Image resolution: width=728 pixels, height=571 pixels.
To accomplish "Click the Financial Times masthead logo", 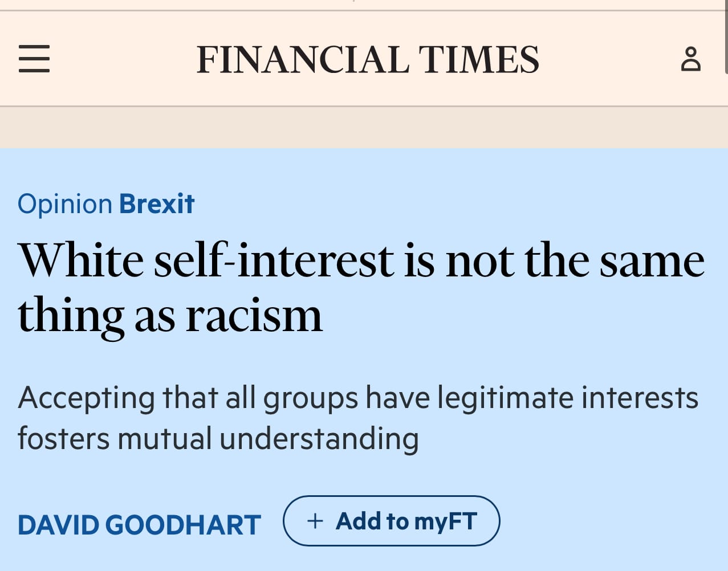I will (368, 58).
